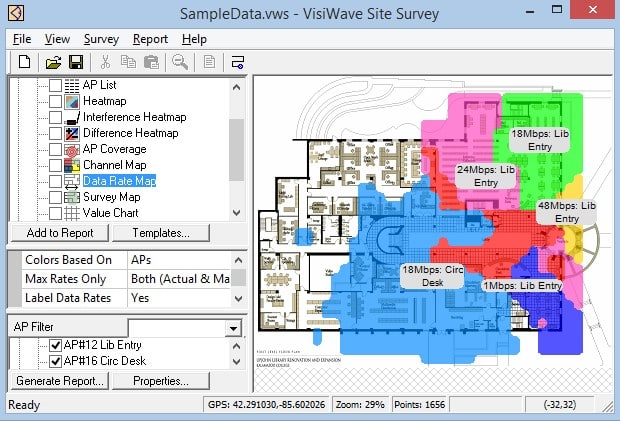Click the Cut scissors toolbar icon
Viewport: 620px width, 421px height.
[x=105, y=62]
